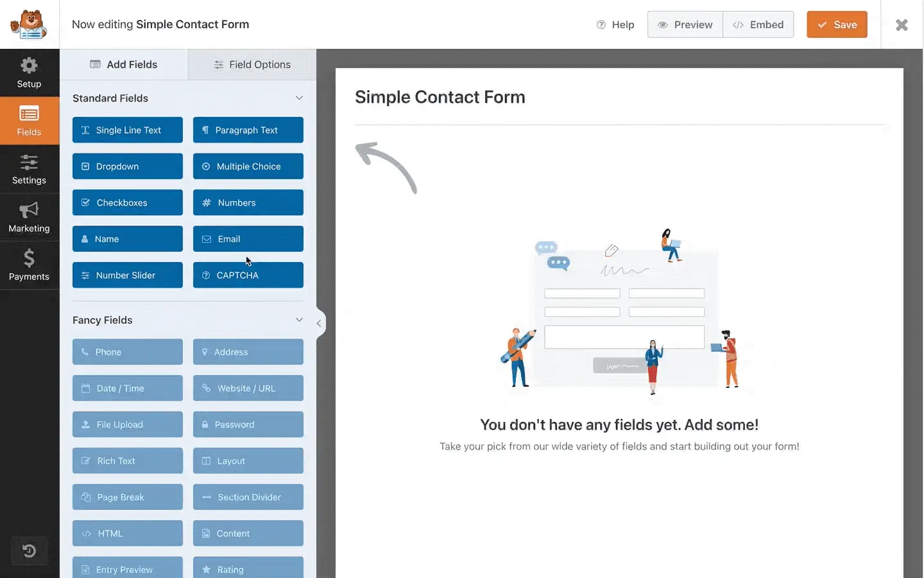Screen dimensions: 924x578
Task: Click the Preview button
Action: coord(685,24)
